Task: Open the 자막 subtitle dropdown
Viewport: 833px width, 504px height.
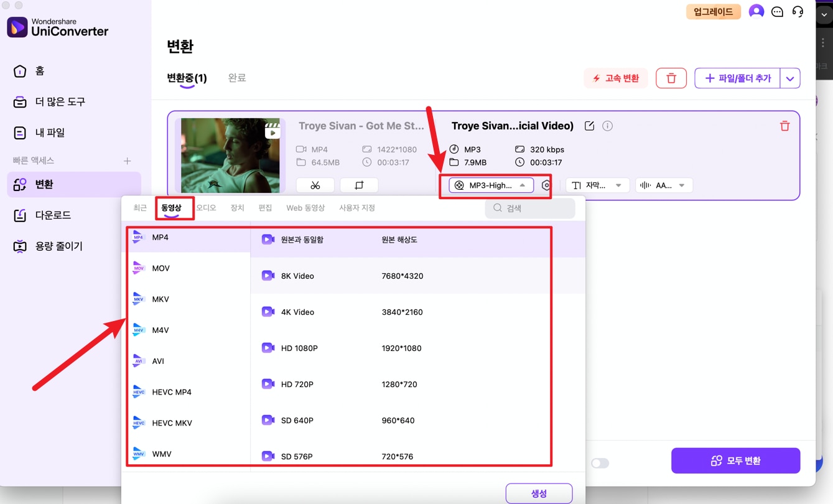Action: pyautogui.click(x=597, y=185)
